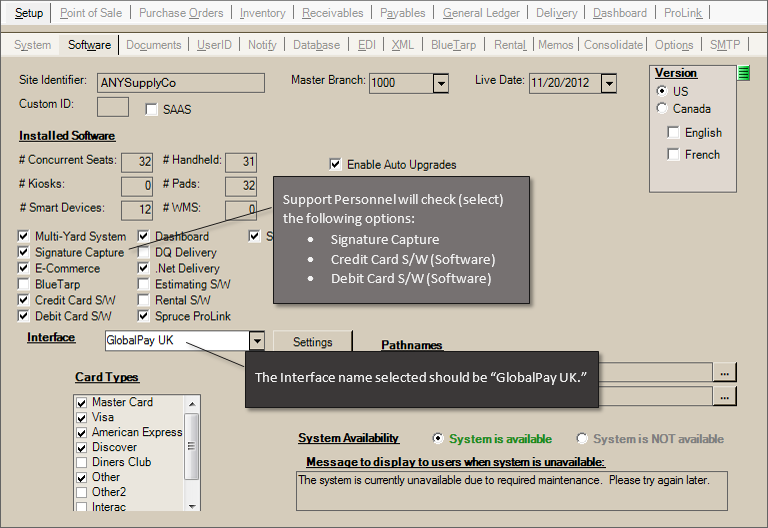Check the English language box
Viewport: 768px width, 528px height.
click(673, 132)
